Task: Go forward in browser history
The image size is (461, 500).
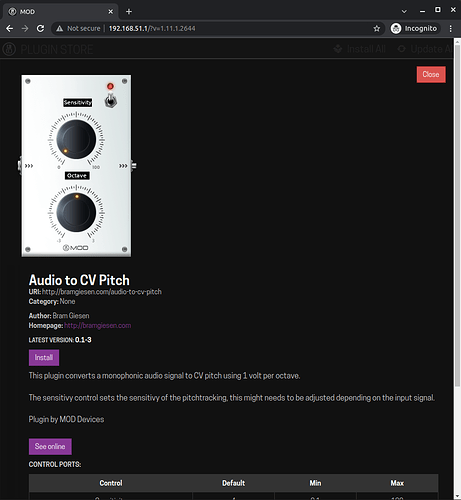Action: coord(25,29)
